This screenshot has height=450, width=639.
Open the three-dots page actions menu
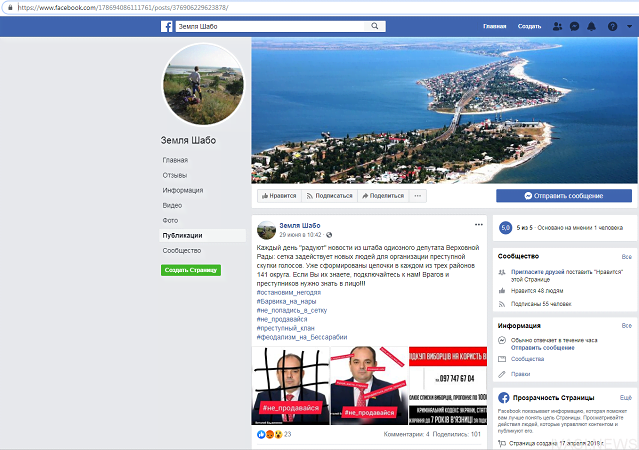[418, 196]
